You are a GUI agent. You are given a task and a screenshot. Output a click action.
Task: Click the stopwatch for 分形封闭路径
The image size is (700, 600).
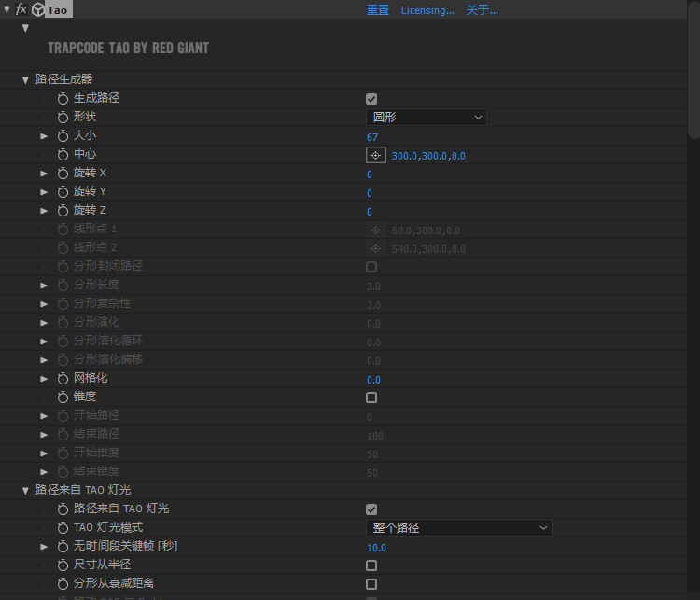(x=63, y=267)
